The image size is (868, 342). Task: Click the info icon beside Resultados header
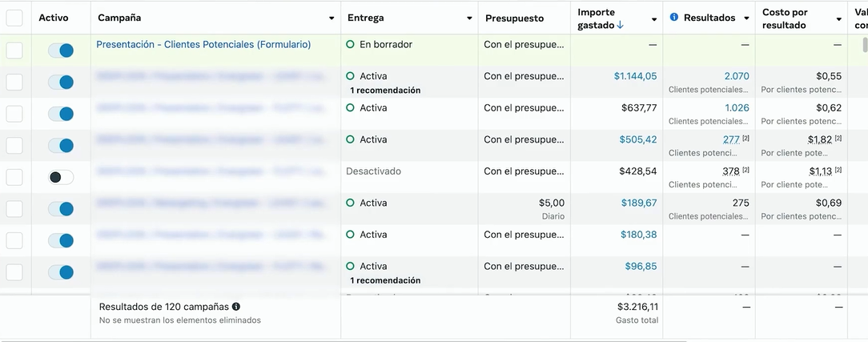click(x=674, y=18)
